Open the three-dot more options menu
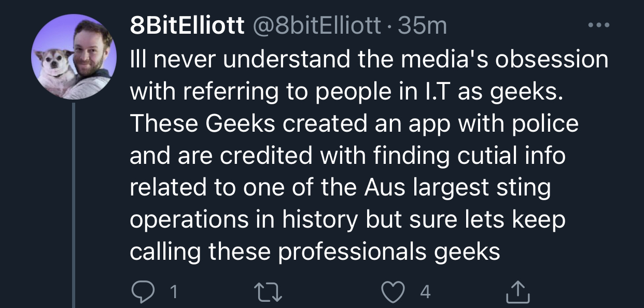This screenshot has height=308, width=644. pos(598,25)
